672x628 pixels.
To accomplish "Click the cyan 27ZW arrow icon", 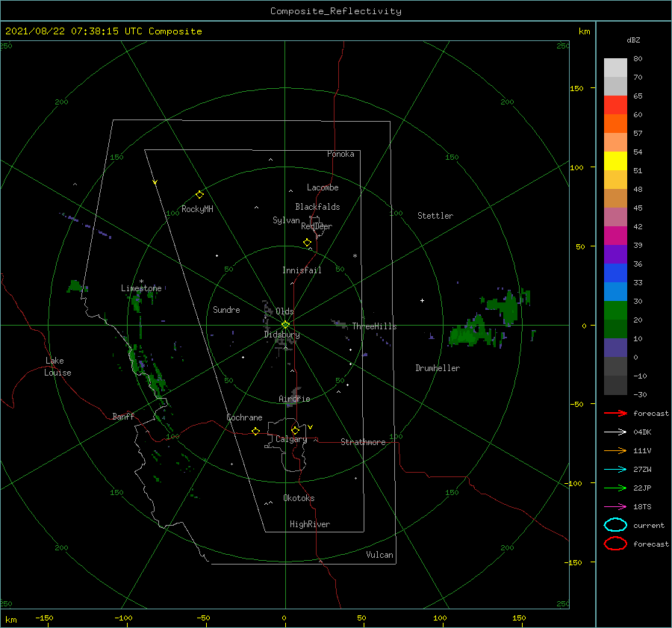I will pyautogui.click(x=615, y=470).
